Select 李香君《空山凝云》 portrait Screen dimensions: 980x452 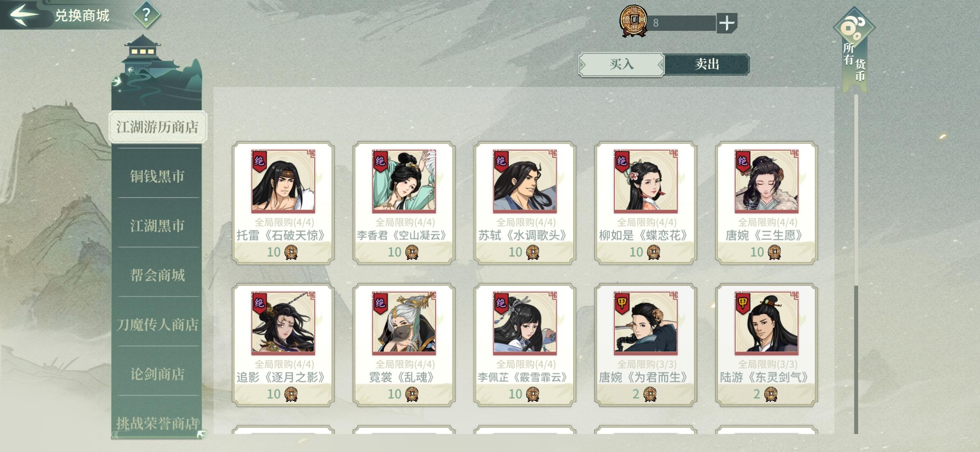tap(404, 181)
